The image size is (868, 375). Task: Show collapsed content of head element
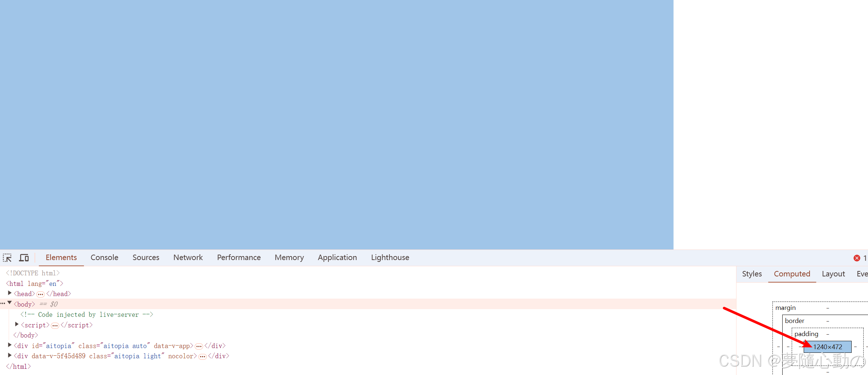[40, 294]
